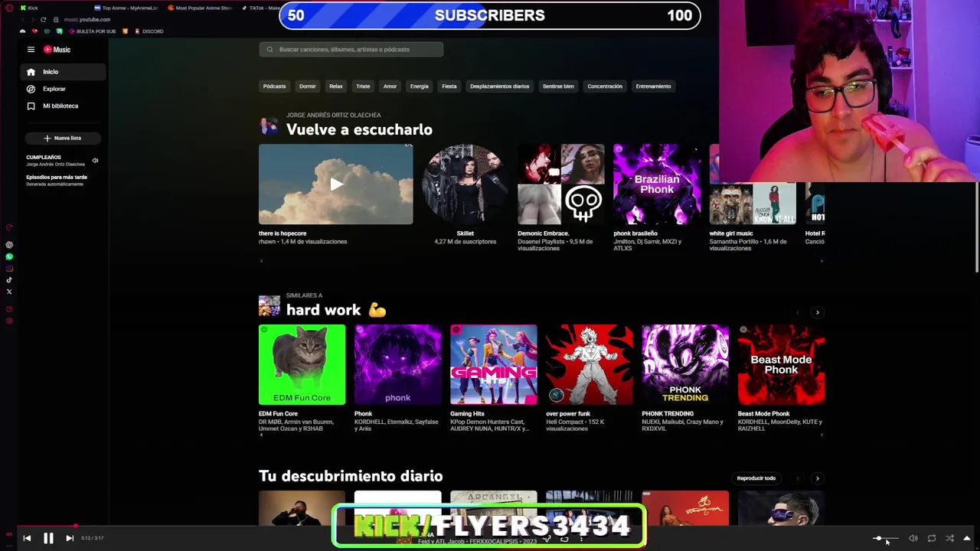Select the Entrenamiento chip
The width and height of the screenshot is (980, 551).
653,86
